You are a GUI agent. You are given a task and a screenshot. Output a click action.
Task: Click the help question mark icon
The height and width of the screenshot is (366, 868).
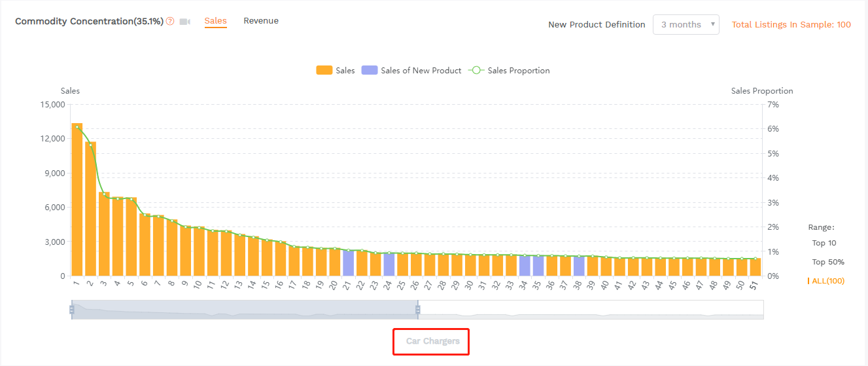pyautogui.click(x=170, y=21)
